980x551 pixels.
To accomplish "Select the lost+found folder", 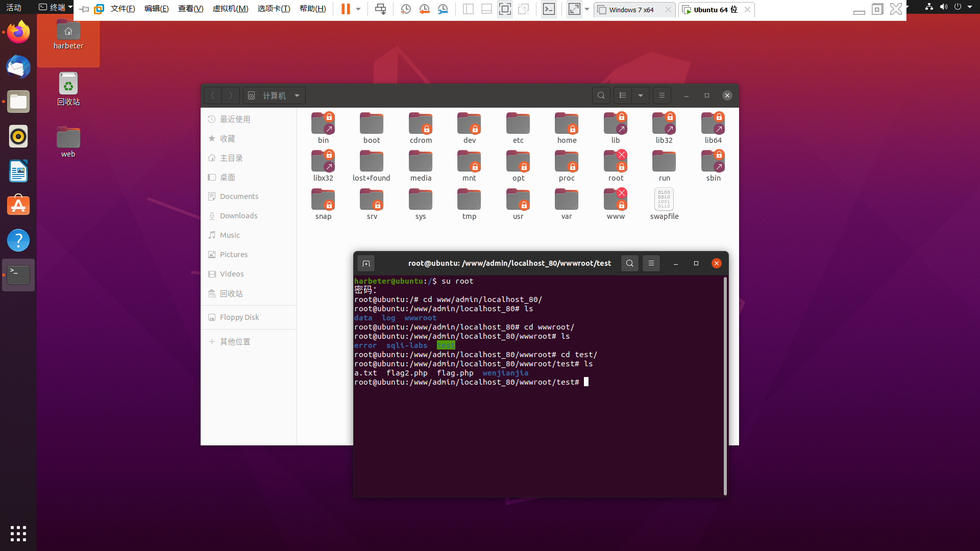I will (372, 166).
